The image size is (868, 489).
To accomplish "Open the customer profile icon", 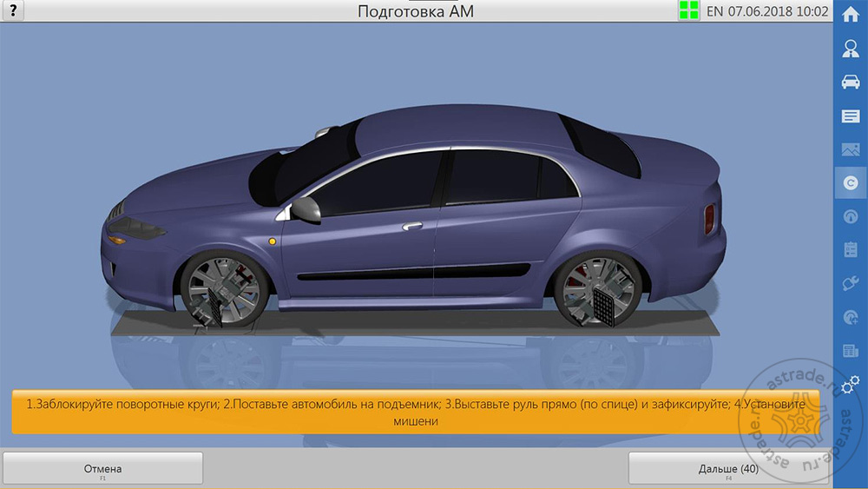I will (851, 49).
